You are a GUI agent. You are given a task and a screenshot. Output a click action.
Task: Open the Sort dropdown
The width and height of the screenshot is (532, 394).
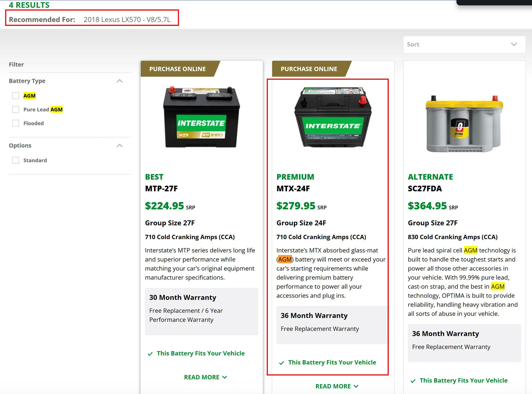464,45
